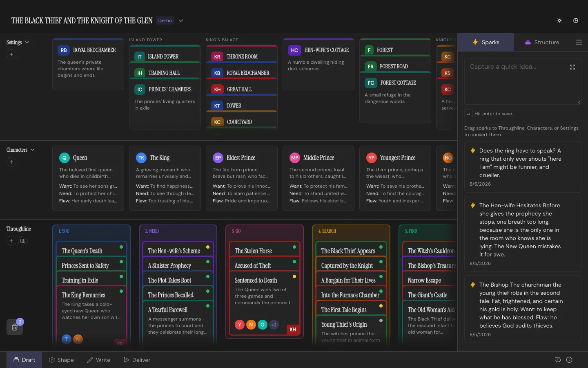This screenshot has height=368, width=588.
Task: Switch to the Structure tab
Action: pyautogui.click(x=542, y=42)
